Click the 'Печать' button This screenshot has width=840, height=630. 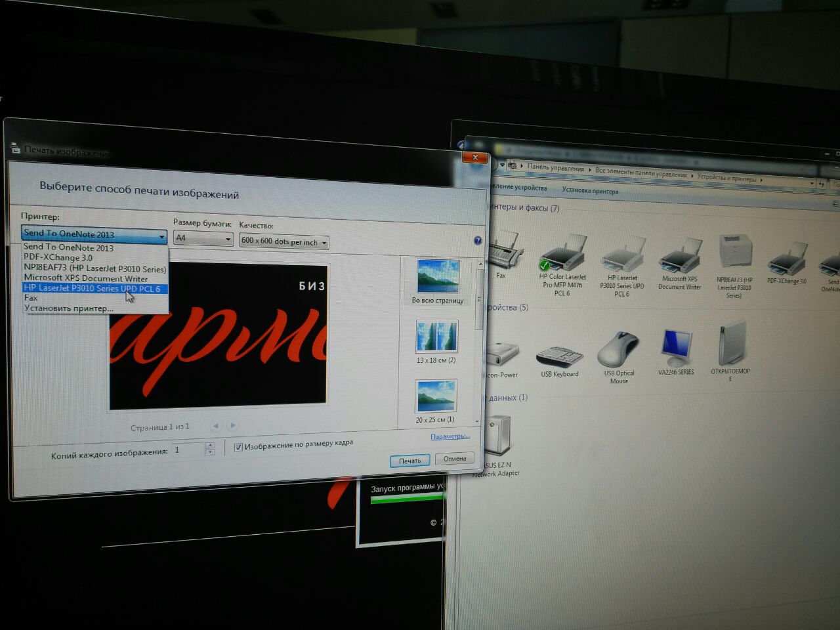click(x=409, y=461)
